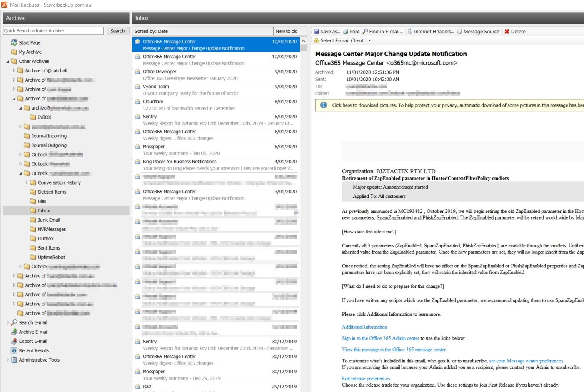Click the Search button
This screenshot has width=584, height=392.
pos(117,31)
